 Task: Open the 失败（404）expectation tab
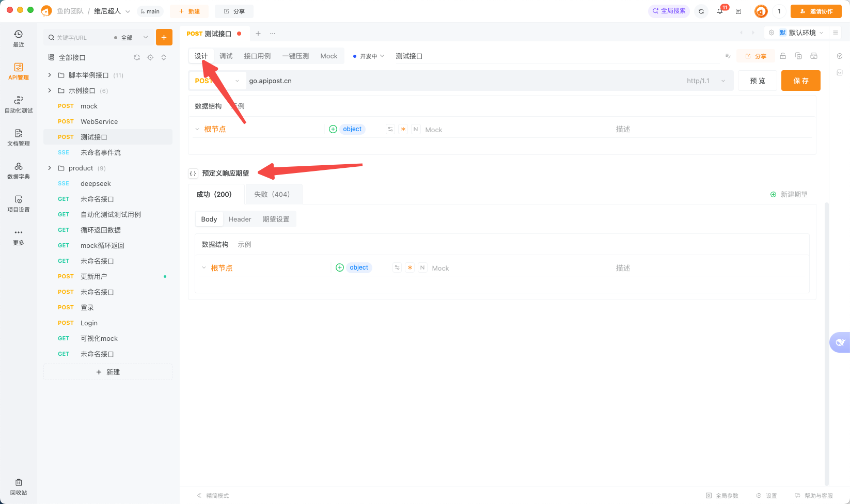click(x=273, y=194)
